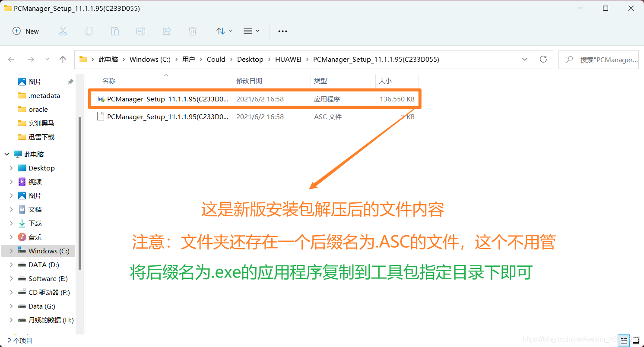This screenshot has width=644, height=347.
Task: Expand 音乐 in navigation tree
Action: pos(11,237)
